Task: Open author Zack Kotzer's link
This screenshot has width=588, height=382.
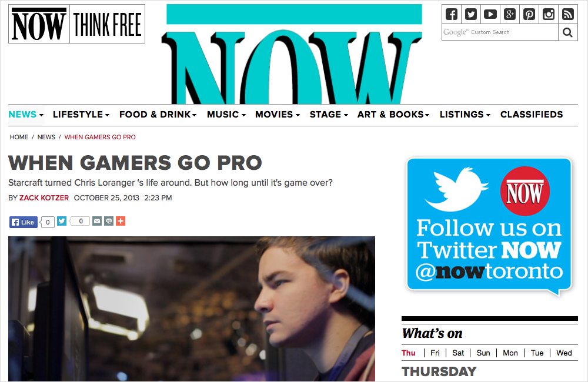Action: 44,198
